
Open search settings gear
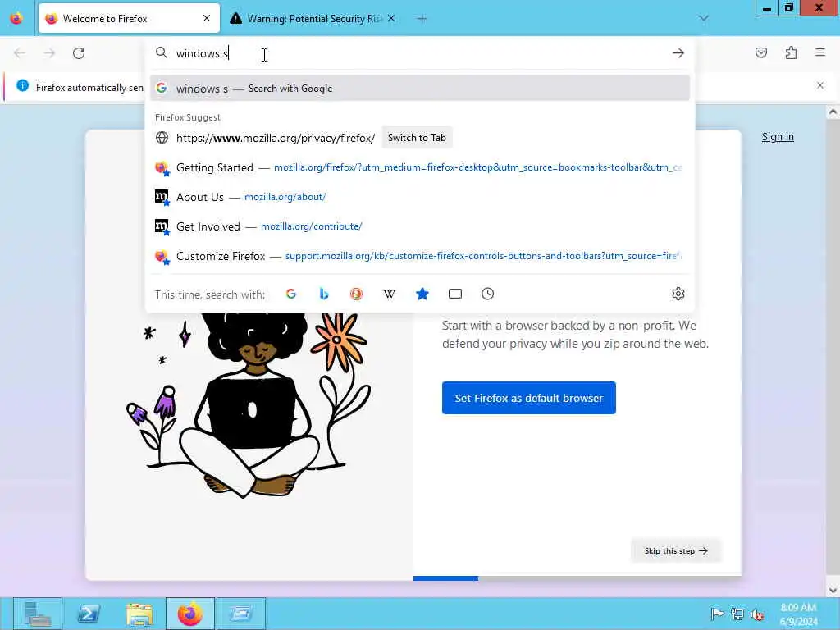click(x=678, y=294)
